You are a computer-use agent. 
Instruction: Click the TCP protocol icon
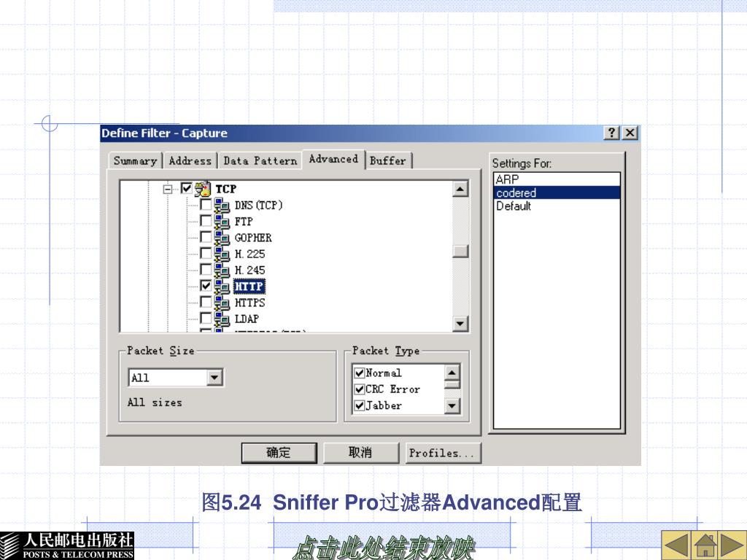click(203, 189)
